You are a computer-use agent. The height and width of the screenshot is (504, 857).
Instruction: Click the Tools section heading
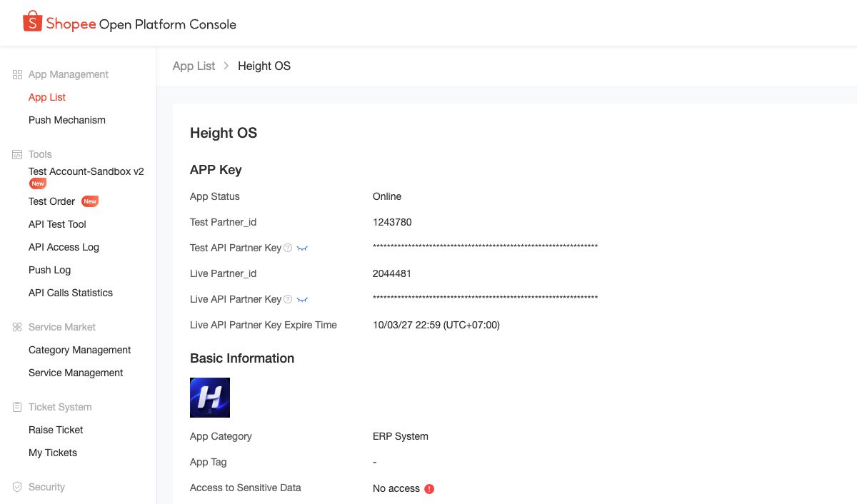click(x=40, y=154)
